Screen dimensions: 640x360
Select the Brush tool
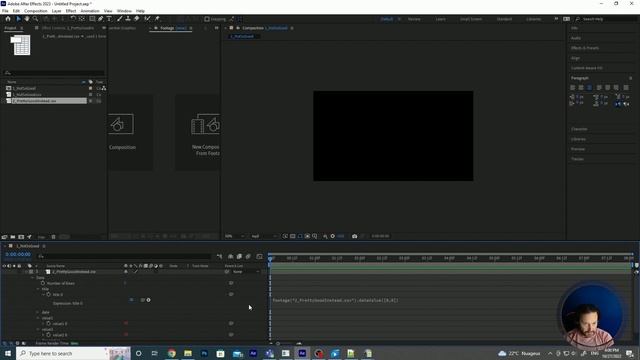pyautogui.click(x=120, y=19)
